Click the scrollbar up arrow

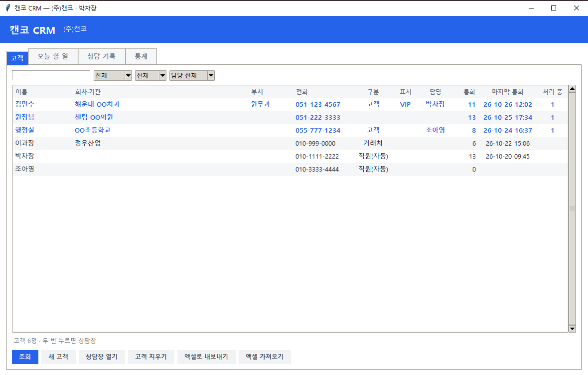coord(572,89)
